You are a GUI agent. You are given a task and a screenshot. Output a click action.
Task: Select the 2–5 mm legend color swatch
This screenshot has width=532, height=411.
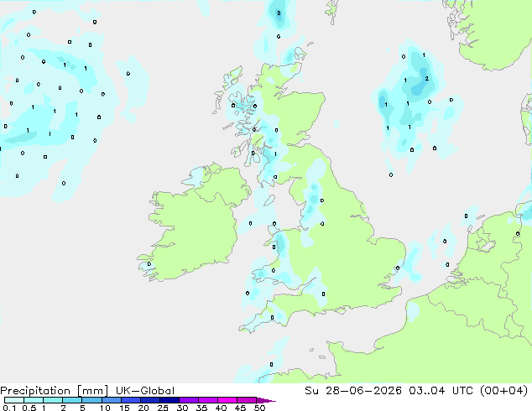tap(72, 400)
